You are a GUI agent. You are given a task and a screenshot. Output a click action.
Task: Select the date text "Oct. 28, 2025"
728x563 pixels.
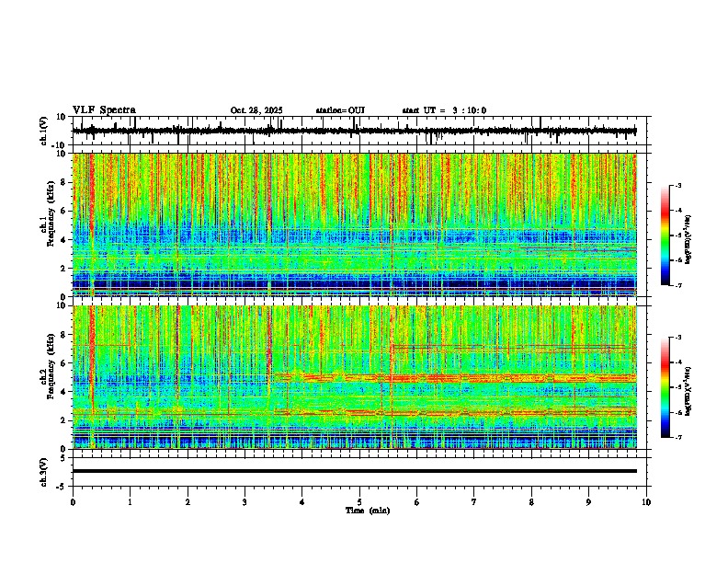point(256,110)
